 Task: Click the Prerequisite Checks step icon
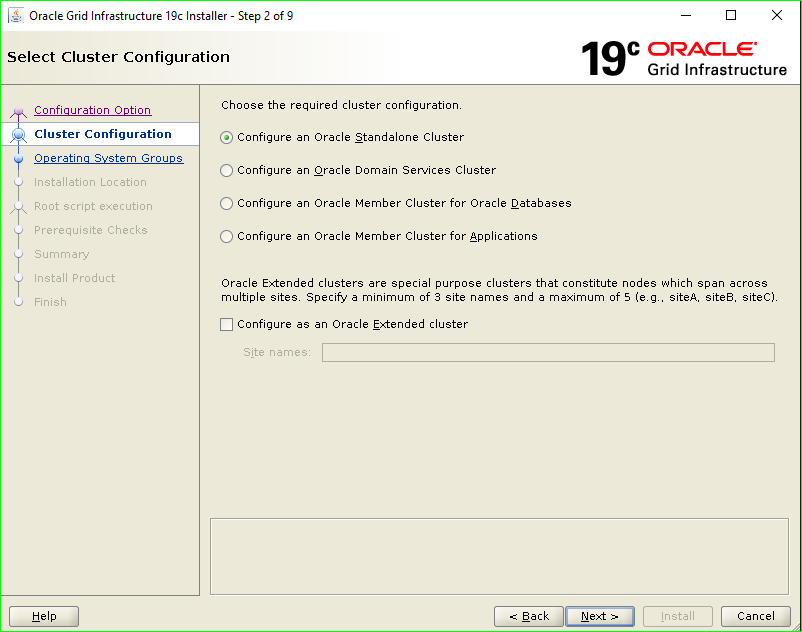[x=20, y=230]
